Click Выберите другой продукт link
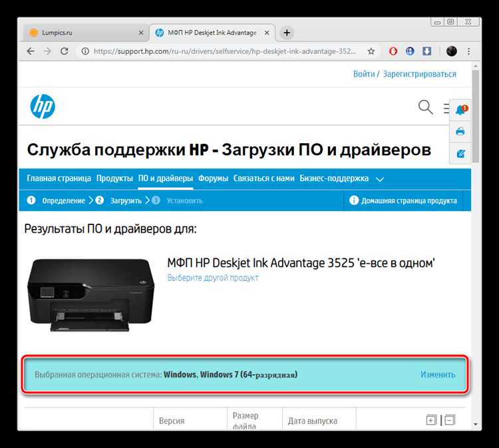The width and height of the screenshot is (499, 448). [213, 278]
